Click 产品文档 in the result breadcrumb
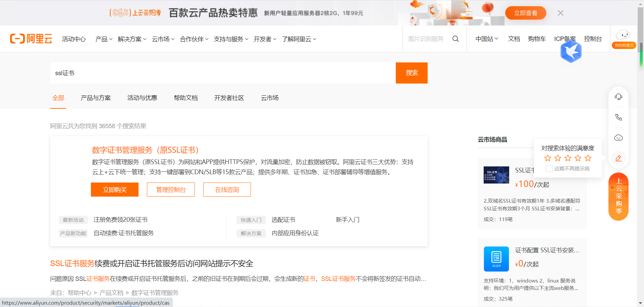This screenshot has height=307, width=644. coord(111,293)
